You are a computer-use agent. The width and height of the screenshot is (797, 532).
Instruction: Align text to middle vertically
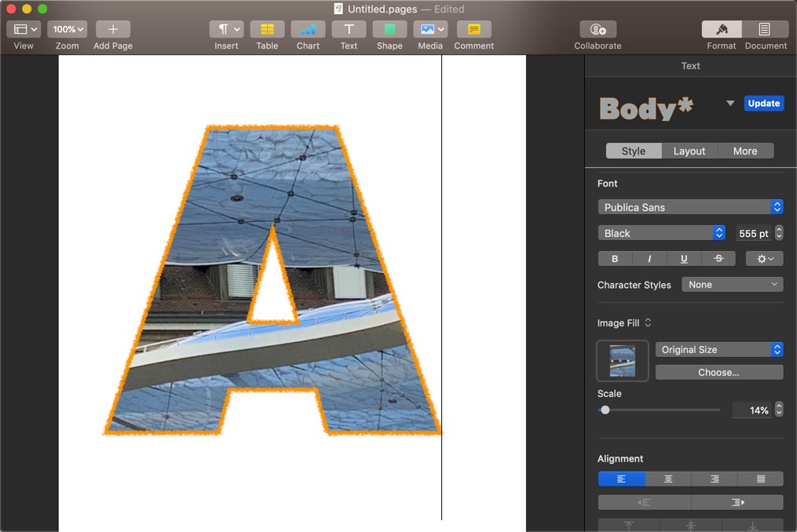690,525
